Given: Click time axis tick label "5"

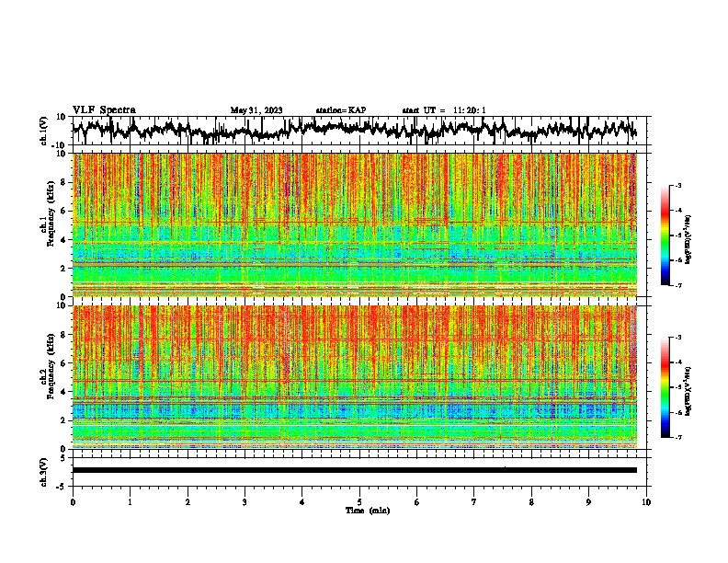Looking at the screenshot, I should pos(359,502).
